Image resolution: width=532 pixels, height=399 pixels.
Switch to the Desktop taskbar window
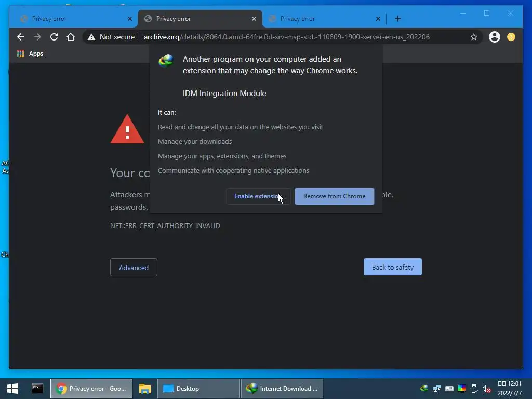click(x=198, y=389)
